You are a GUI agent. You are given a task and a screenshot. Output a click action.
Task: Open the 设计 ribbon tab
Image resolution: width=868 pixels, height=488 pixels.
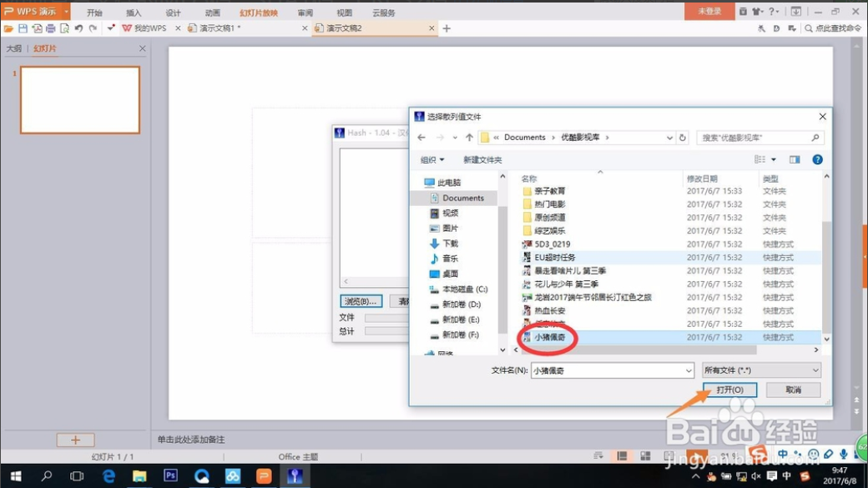pos(174,13)
